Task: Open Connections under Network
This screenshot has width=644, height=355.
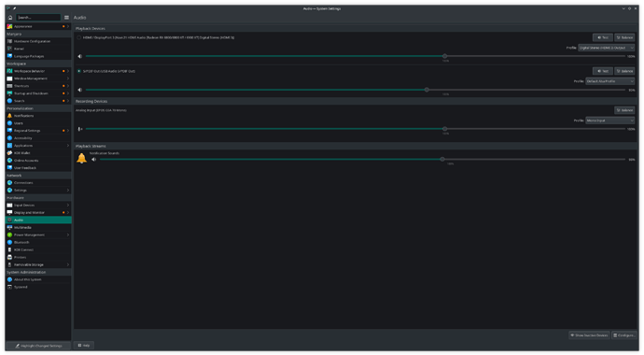Action: [x=38, y=183]
